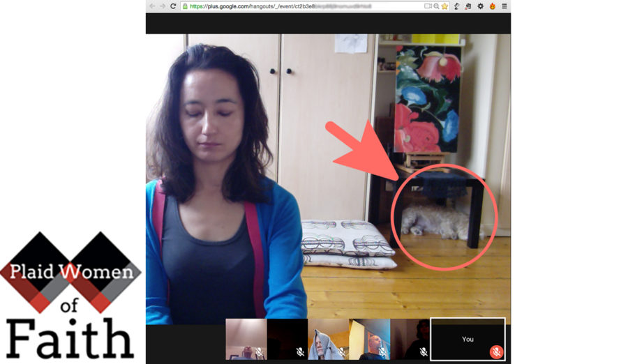Screen dimensions: 635x364
Task: Click the URL address bar
Action: (x=300, y=6)
